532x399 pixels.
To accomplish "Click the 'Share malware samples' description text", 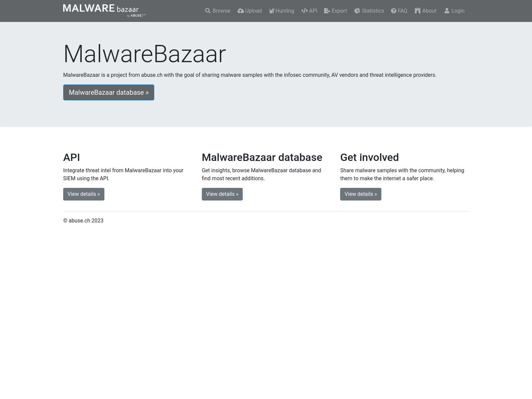I will (x=402, y=174).
